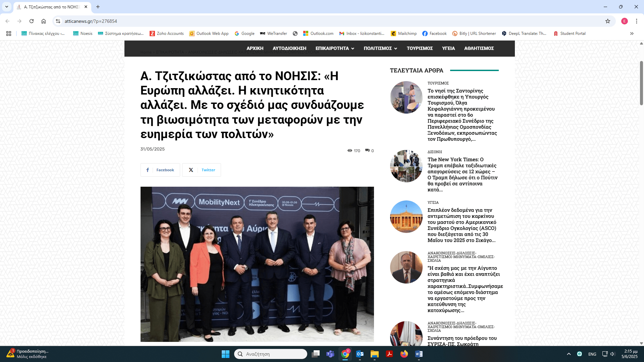The height and width of the screenshot is (362, 644).
Task: Open Firefox from the taskbar
Action: tap(404, 354)
